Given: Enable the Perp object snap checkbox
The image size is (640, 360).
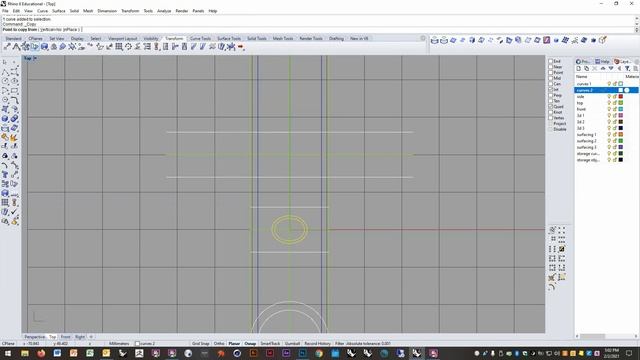Looking at the screenshot, I should (x=551, y=95).
